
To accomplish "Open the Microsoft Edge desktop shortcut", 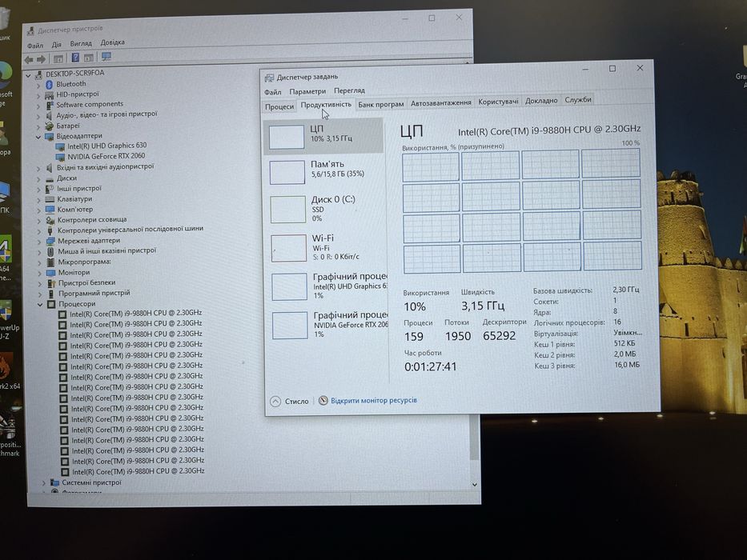I will click(x=5, y=74).
